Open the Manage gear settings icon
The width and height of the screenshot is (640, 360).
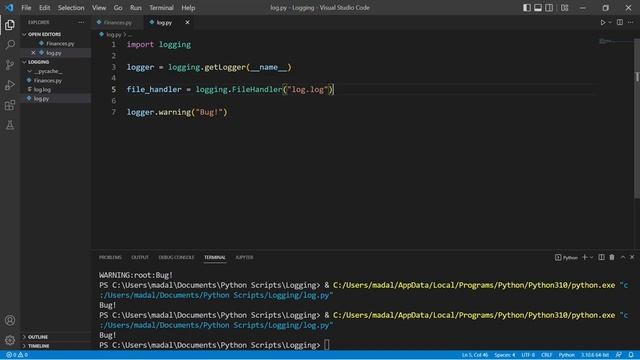coord(10,340)
